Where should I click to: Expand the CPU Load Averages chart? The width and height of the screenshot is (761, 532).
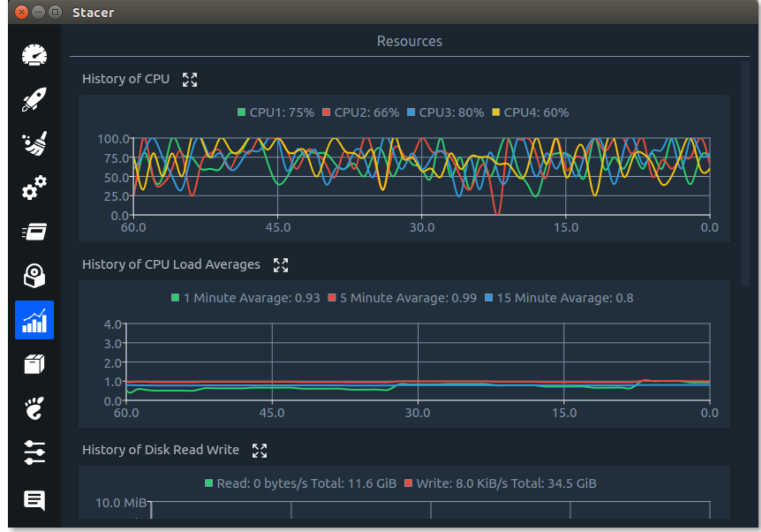coord(281,265)
